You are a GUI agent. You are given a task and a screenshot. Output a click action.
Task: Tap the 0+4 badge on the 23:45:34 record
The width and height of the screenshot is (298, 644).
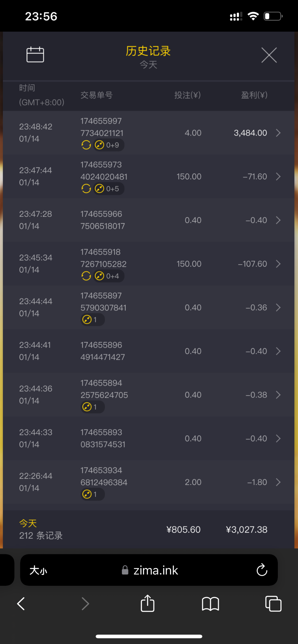click(x=109, y=276)
